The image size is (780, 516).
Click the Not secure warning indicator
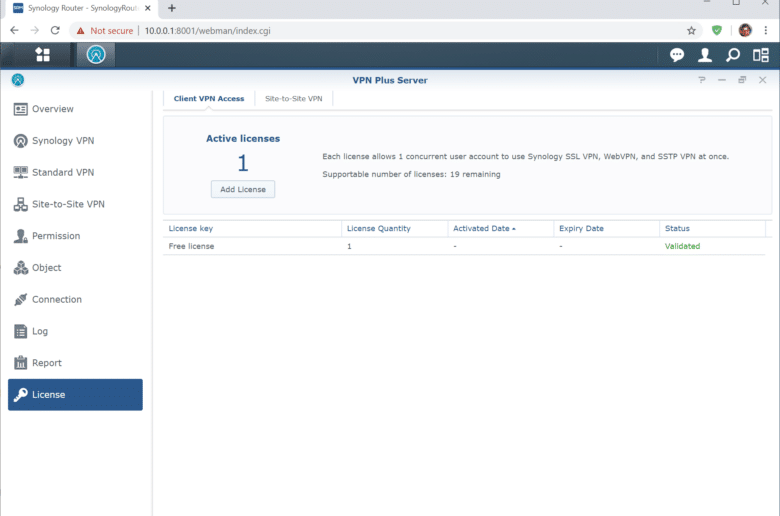[104, 31]
